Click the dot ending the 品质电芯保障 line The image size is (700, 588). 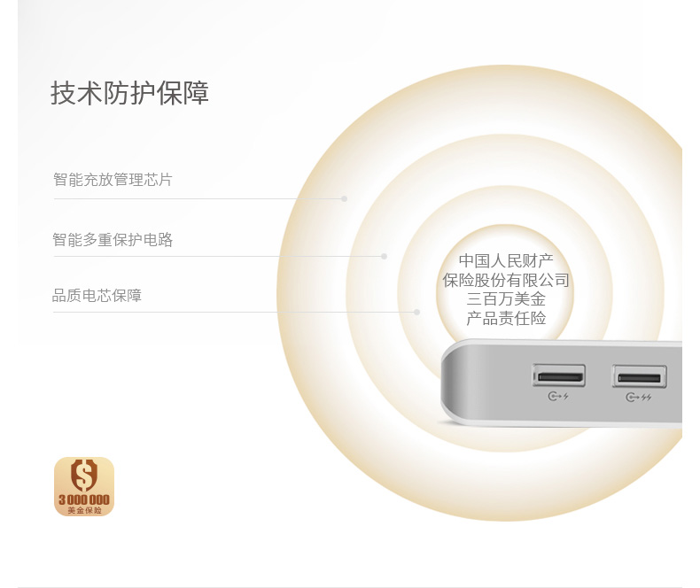coord(416,312)
